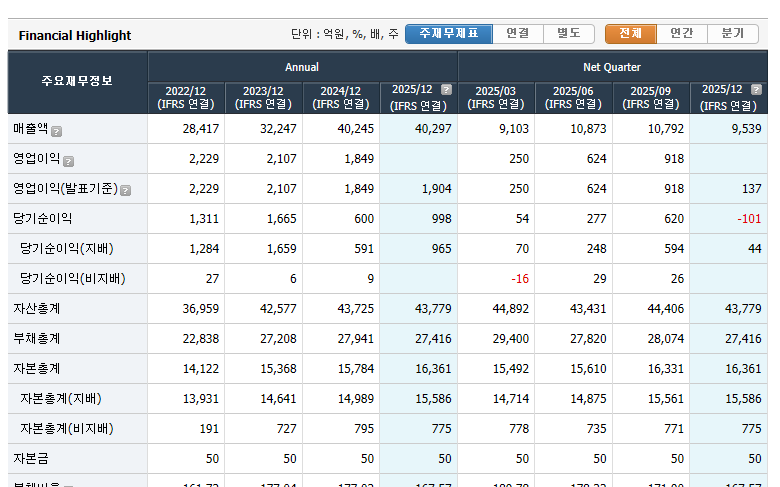Click the 당기순이익(지배) sub-row label
Screen dimensions: 780x487
pos(66,249)
